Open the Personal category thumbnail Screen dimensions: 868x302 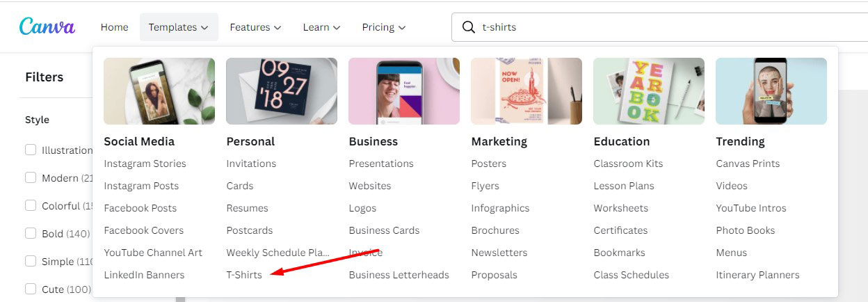tap(282, 91)
